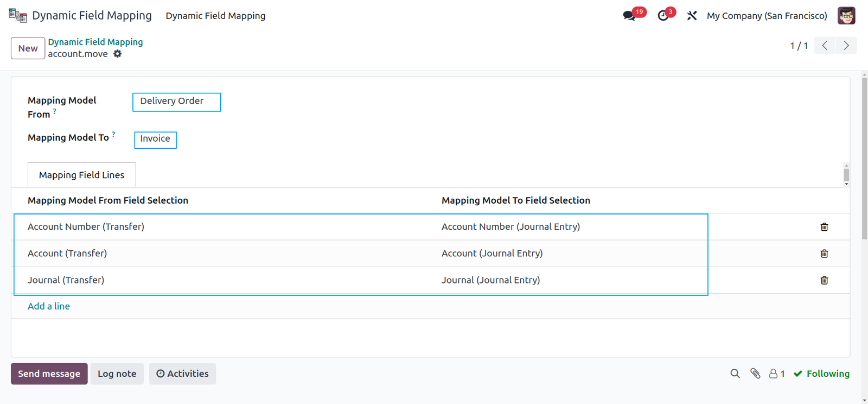Screen dimensions: 868x404
Task: Search messages with the magnifier icon
Action: 735,374
